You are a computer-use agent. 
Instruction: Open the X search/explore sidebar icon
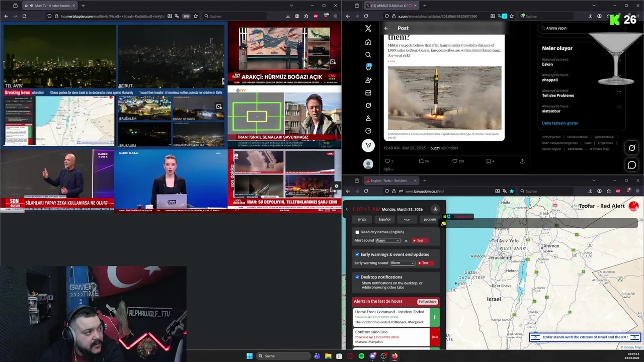click(x=368, y=55)
